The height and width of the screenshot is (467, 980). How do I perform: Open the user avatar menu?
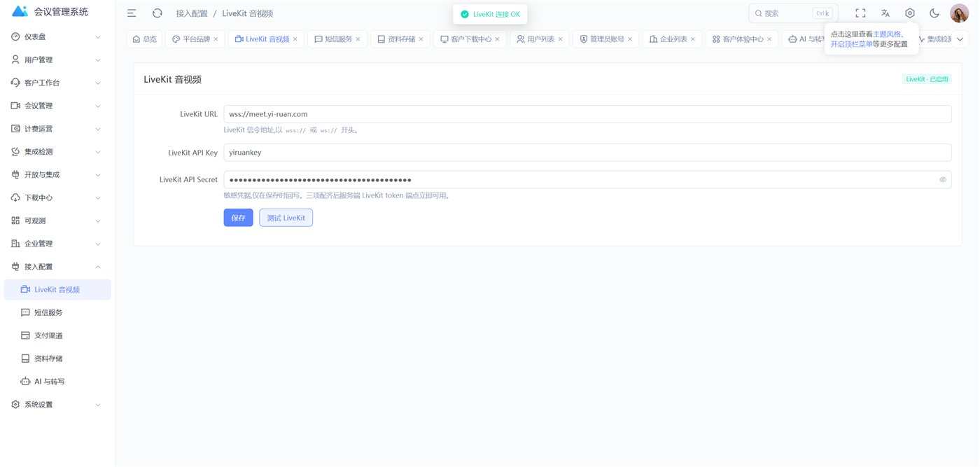(959, 13)
